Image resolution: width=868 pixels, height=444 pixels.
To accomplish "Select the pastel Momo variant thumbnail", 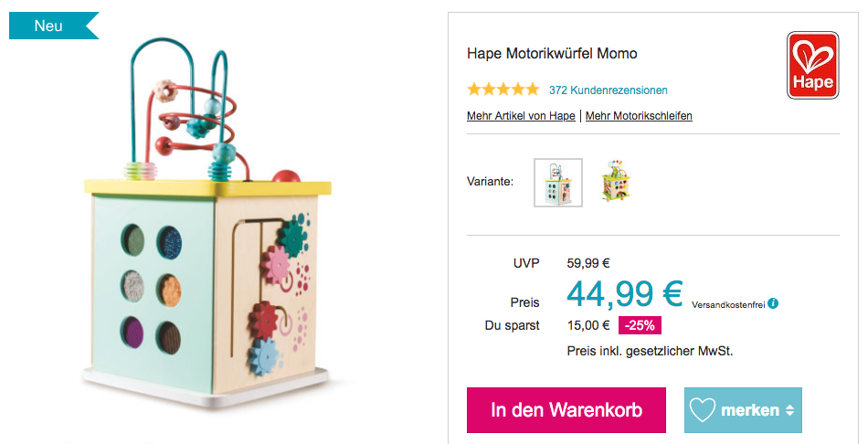I will point(558,183).
